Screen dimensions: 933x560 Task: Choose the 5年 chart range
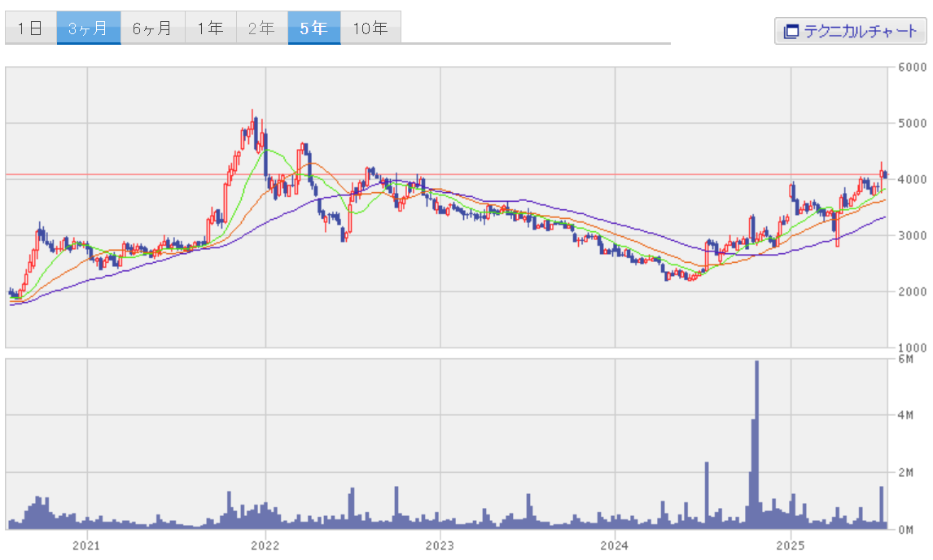click(314, 28)
